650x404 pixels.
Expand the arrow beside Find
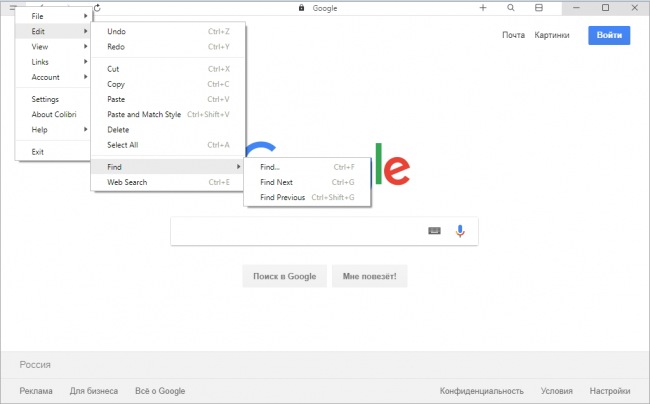coord(238,167)
